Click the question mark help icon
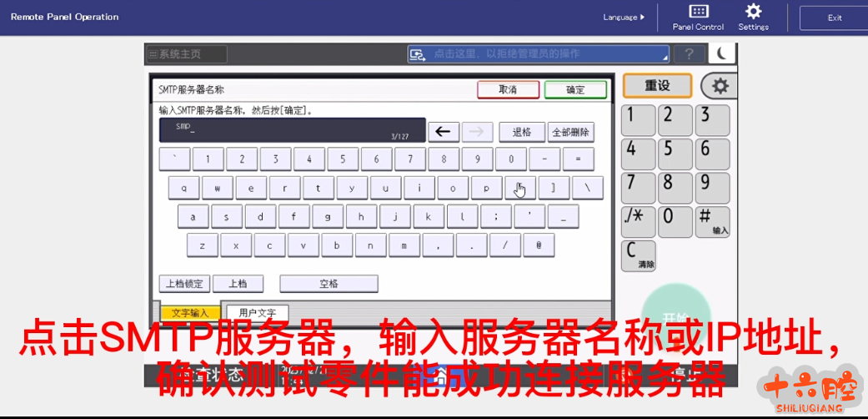Viewport: 868px width, 419px height. (689, 54)
